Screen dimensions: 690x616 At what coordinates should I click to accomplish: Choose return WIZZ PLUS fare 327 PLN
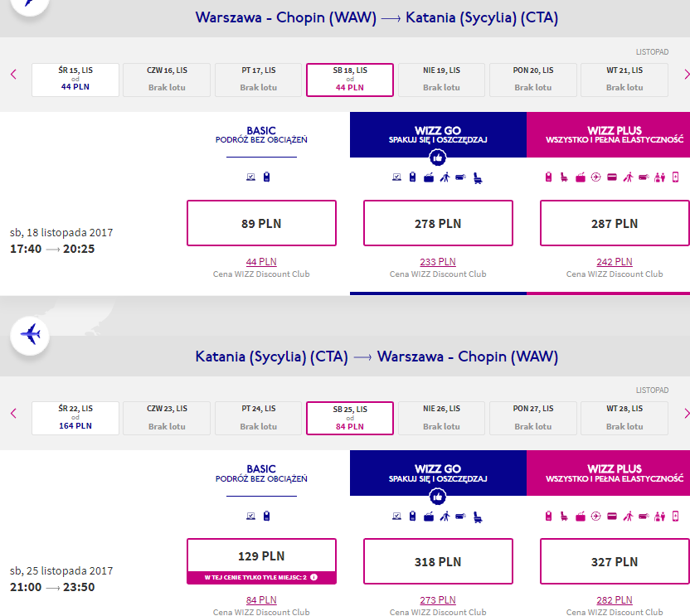pyautogui.click(x=615, y=561)
